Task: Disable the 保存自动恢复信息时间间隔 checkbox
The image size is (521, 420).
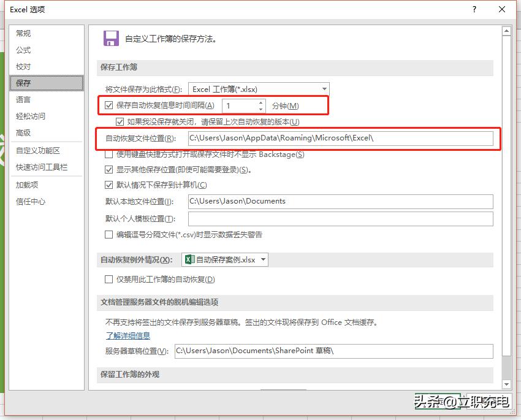Action: click(108, 105)
